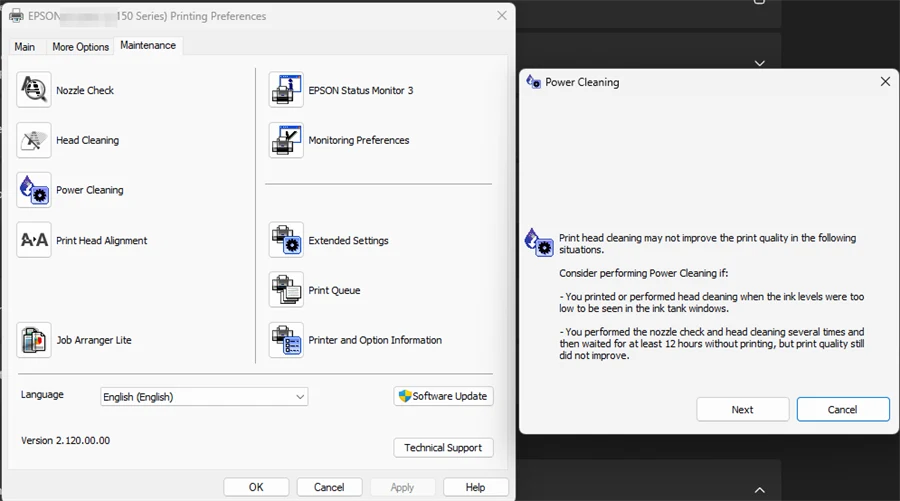
Task: Click the Monitoring Preferences label
Action: [x=359, y=140]
